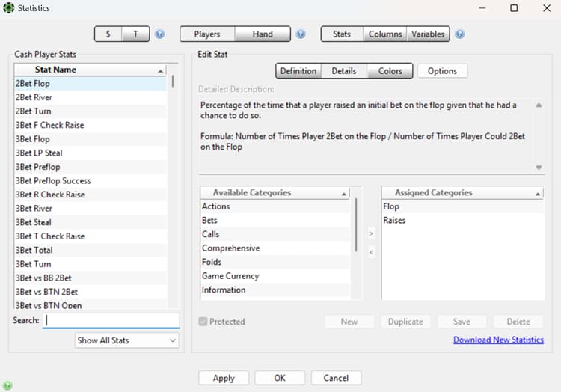Screen dimensions: 561x392
Task: Select Bets in Available Categories
Action: 275,221
